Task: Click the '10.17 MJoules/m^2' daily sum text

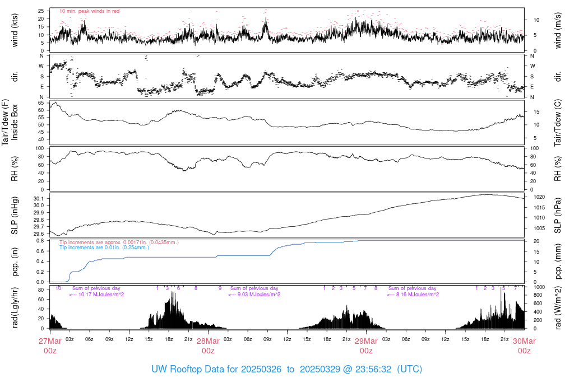Action: pyautogui.click(x=101, y=295)
